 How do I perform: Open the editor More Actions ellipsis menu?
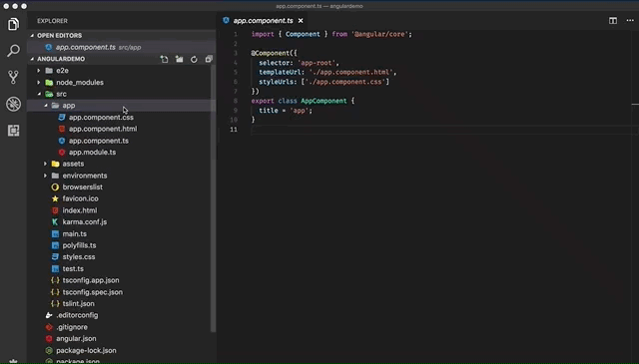pyautogui.click(x=630, y=20)
